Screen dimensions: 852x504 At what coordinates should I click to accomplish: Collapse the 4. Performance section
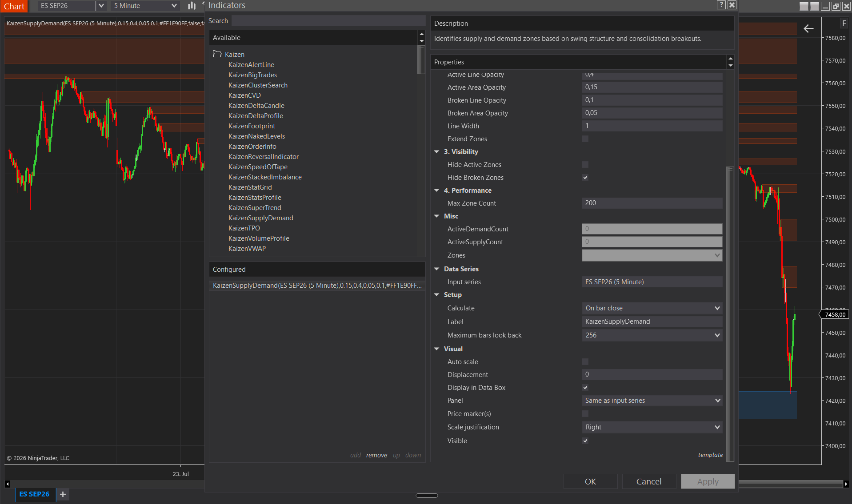coord(437,190)
